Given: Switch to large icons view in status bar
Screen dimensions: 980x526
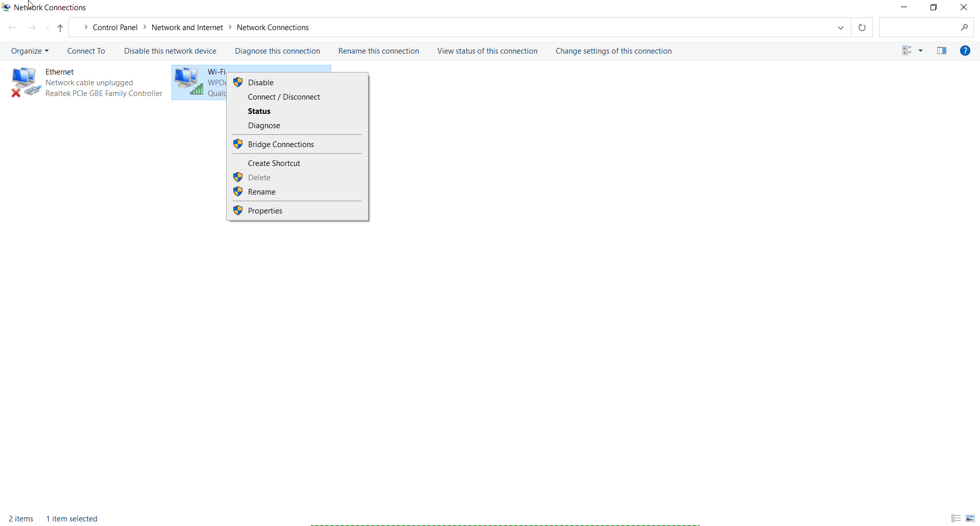Looking at the screenshot, I should tap(971, 518).
